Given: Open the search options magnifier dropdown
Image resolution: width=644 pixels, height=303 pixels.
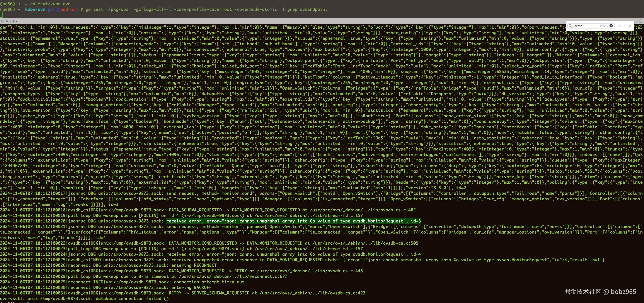Looking at the screenshot, I should (x=571, y=26).
